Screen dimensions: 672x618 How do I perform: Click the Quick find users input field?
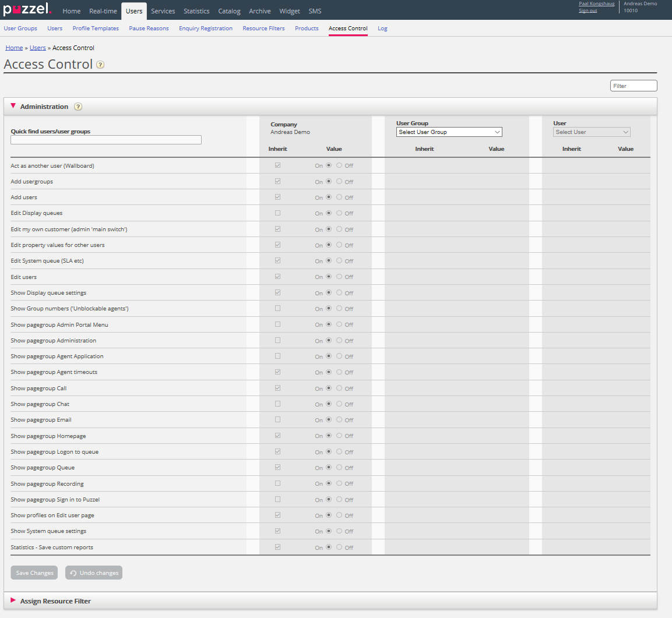[106, 140]
